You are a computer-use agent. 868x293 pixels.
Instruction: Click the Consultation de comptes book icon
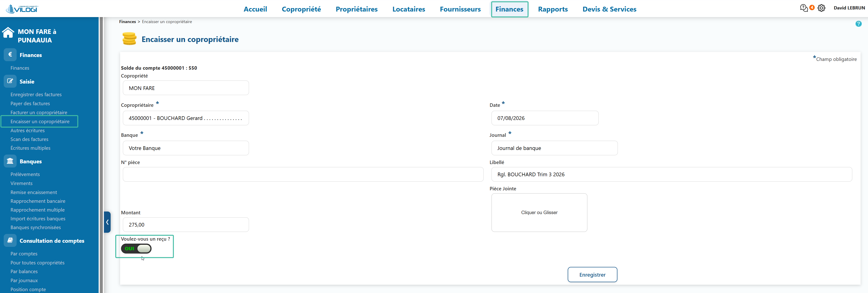(x=10, y=241)
